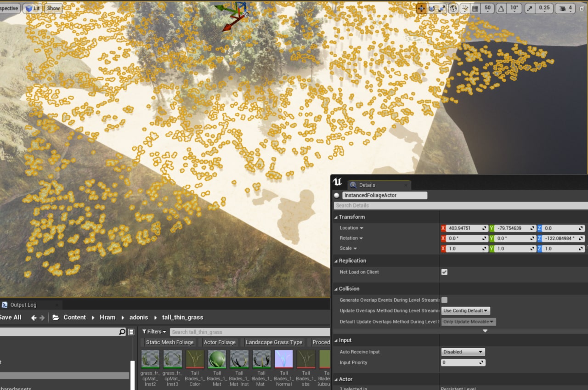Open the Filters dropdown
Image resolution: width=588 pixels, height=390 pixels.
click(154, 332)
